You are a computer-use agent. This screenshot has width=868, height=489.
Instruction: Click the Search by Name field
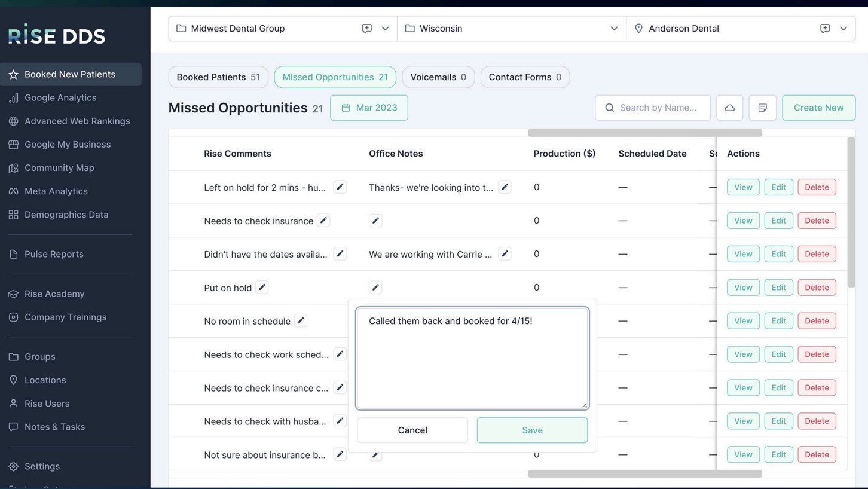point(653,108)
